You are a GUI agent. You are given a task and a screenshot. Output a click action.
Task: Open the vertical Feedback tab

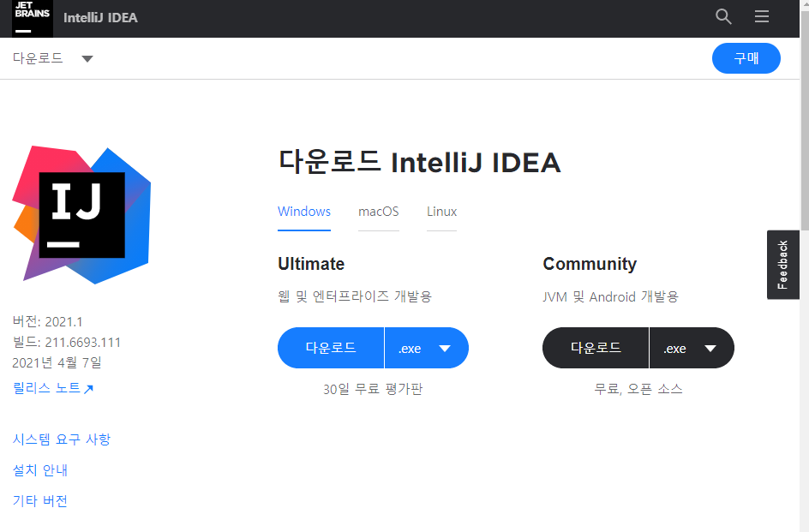782,265
